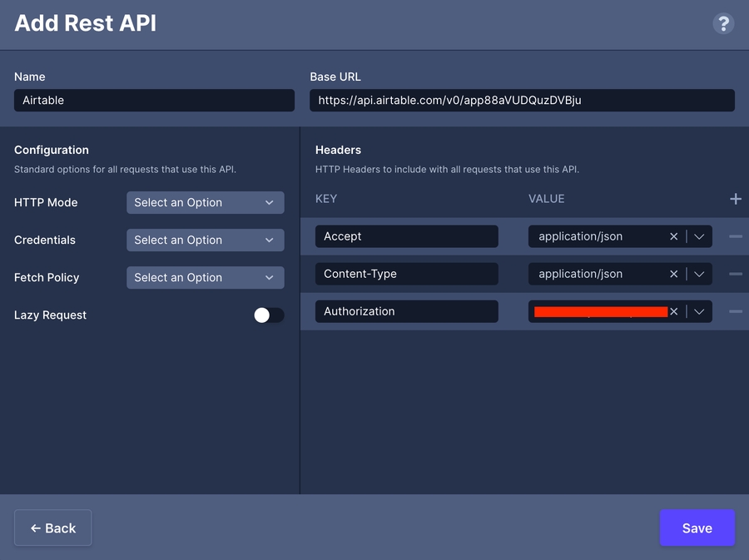Open the Fetch Policy dropdown
The height and width of the screenshot is (560, 749).
tap(205, 277)
